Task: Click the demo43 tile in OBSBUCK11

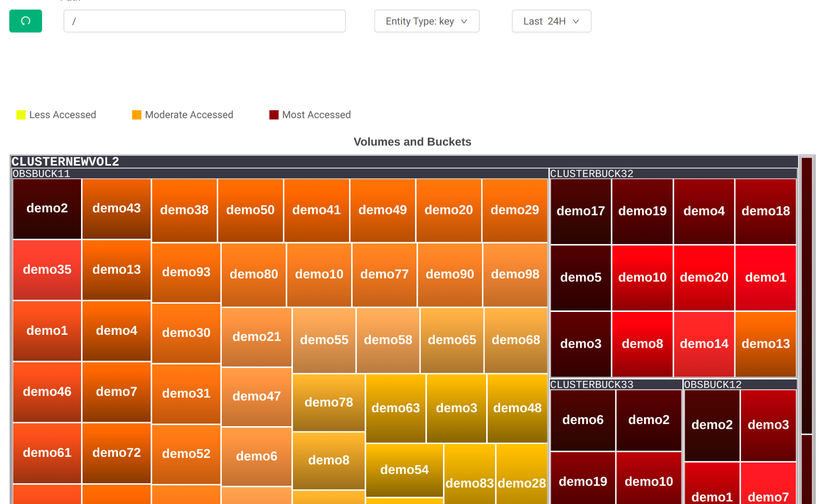Action: pos(116,209)
